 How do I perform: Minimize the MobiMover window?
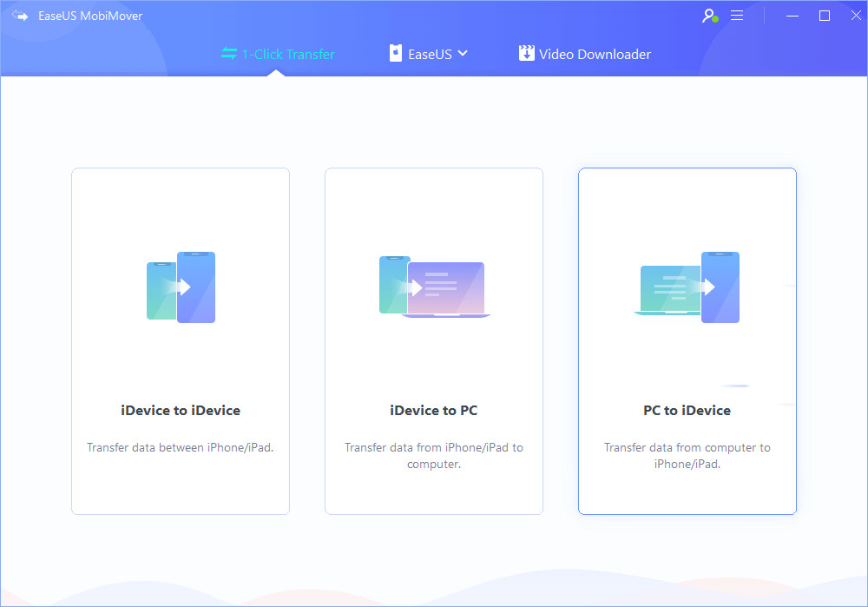[792, 16]
